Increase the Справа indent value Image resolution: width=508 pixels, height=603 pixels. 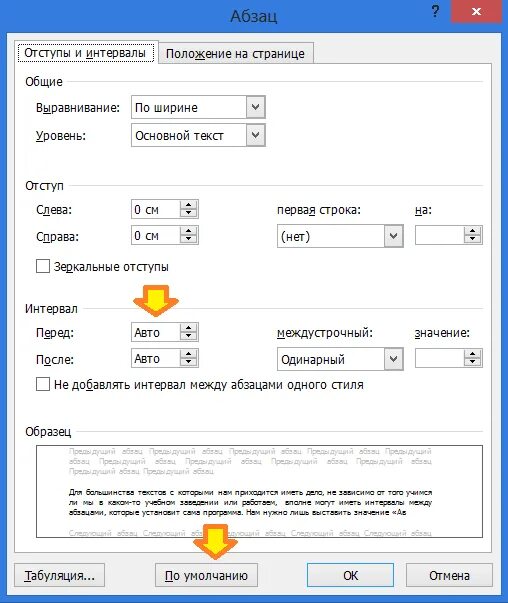188,231
